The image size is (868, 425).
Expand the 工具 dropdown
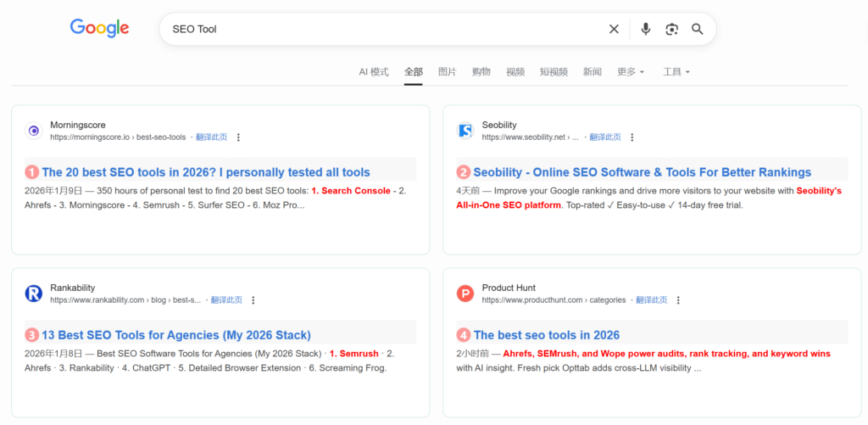click(676, 72)
